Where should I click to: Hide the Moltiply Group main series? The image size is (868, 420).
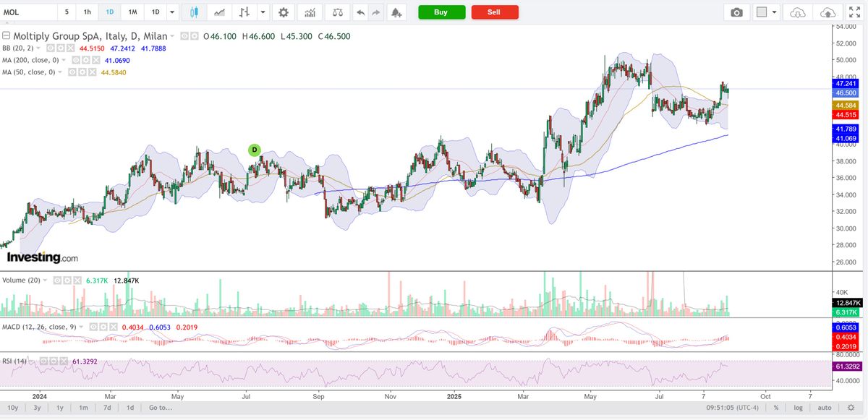(184, 35)
